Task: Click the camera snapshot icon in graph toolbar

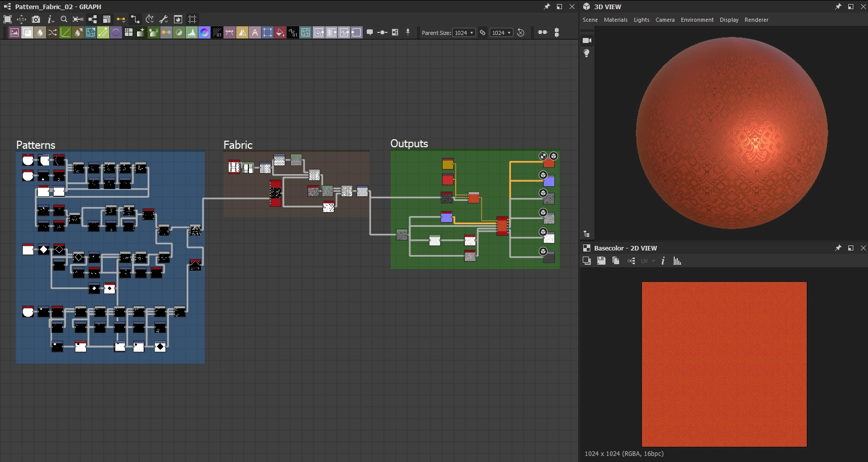Action: click(x=36, y=19)
